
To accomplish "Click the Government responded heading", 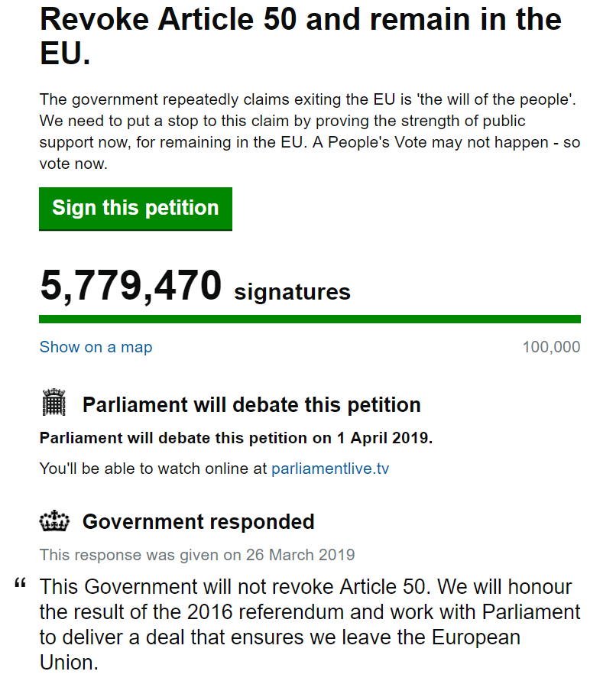I will click(x=199, y=521).
